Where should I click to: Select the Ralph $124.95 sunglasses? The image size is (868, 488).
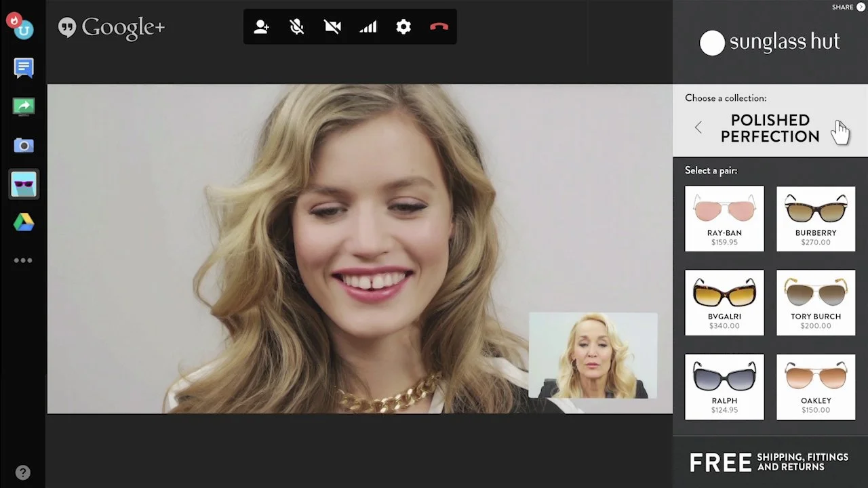[724, 386]
